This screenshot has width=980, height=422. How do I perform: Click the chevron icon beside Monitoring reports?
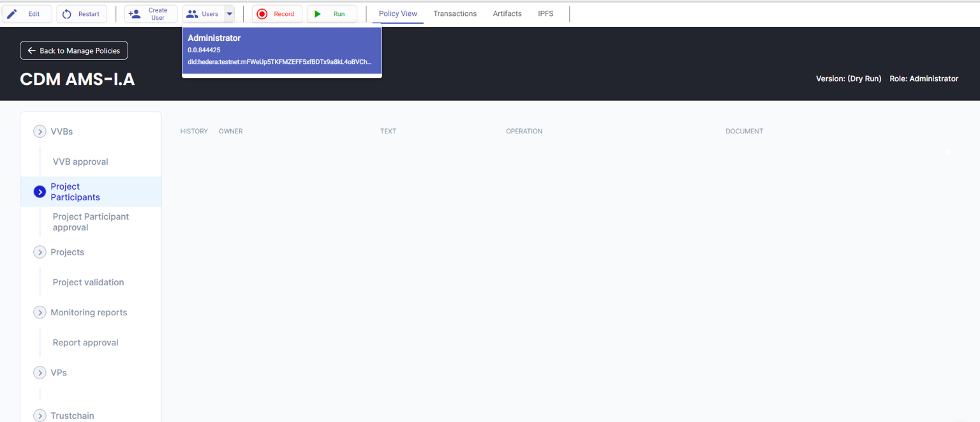(x=40, y=312)
